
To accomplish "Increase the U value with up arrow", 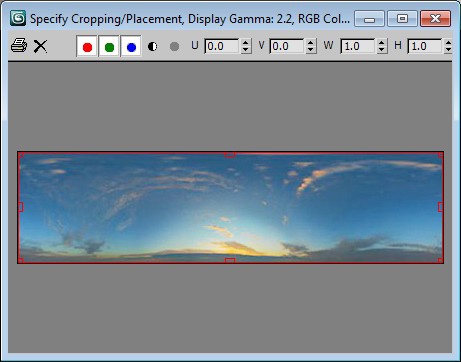I will coord(246,43).
